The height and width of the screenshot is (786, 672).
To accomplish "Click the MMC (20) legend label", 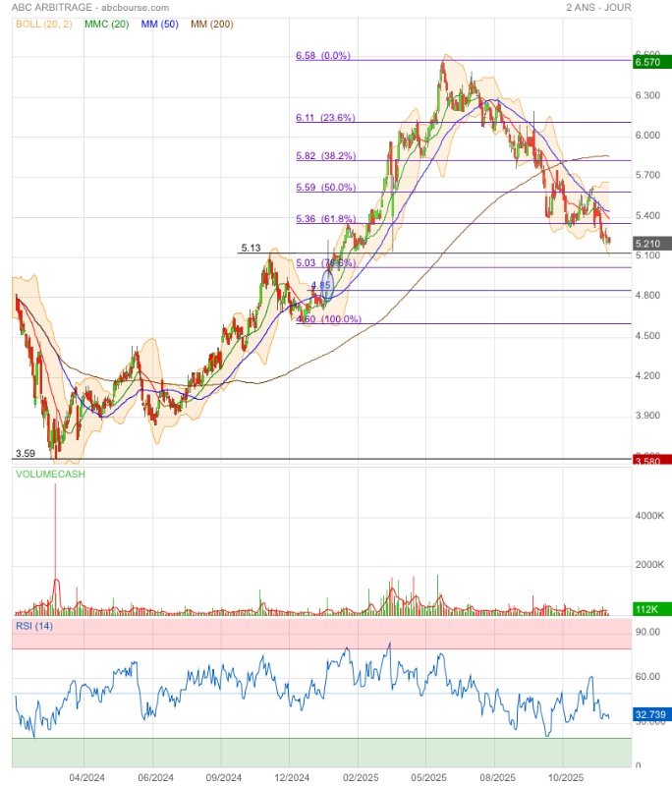I will (x=107, y=24).
